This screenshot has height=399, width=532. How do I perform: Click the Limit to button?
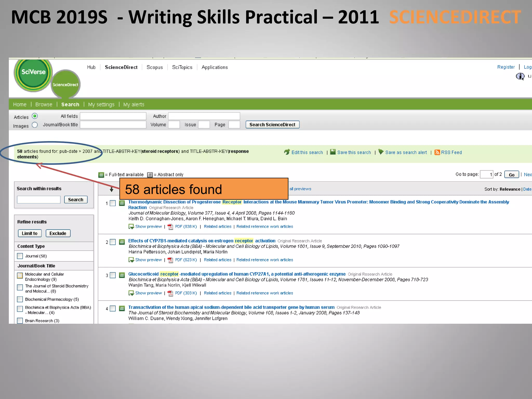point(30,233)
